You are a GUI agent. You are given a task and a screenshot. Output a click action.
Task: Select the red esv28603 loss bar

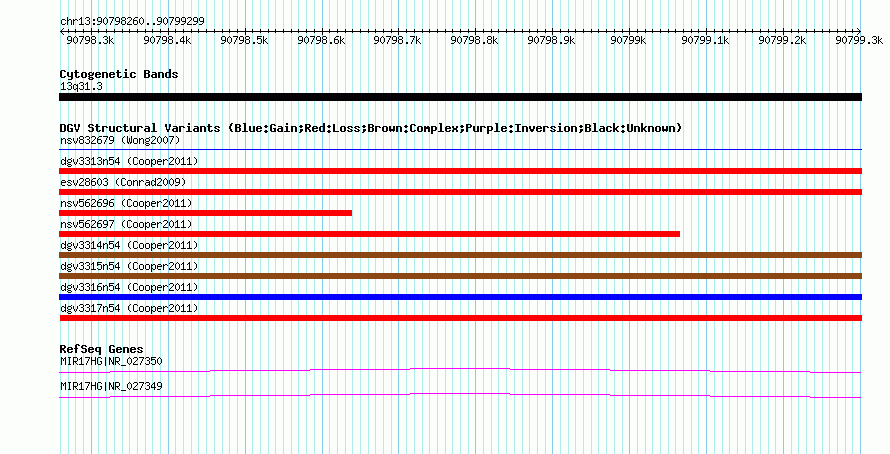tap(460, 192)
